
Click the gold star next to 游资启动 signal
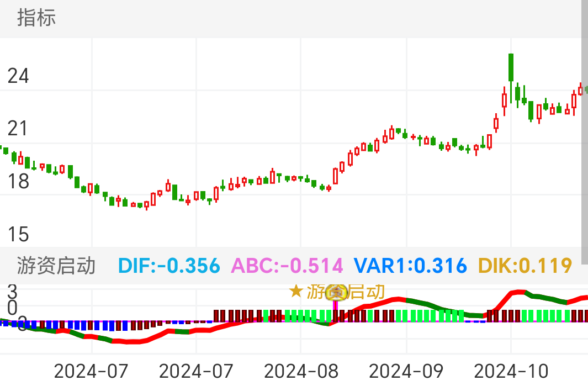coord(296,291)
